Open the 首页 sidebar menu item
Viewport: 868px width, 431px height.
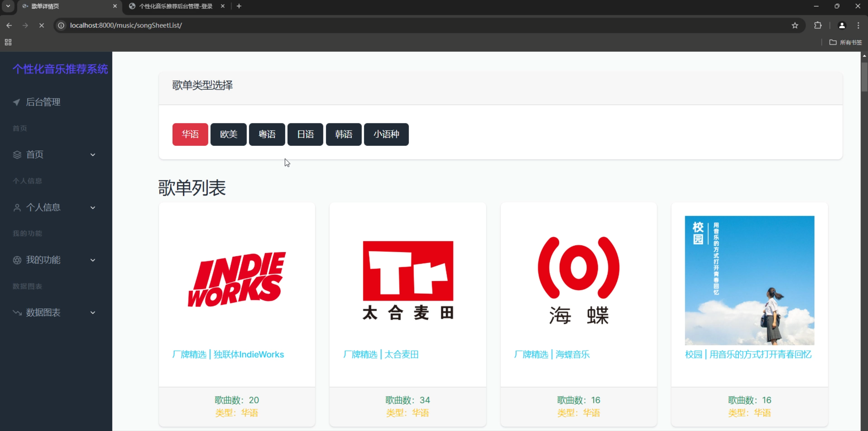[x=54, y=155]
